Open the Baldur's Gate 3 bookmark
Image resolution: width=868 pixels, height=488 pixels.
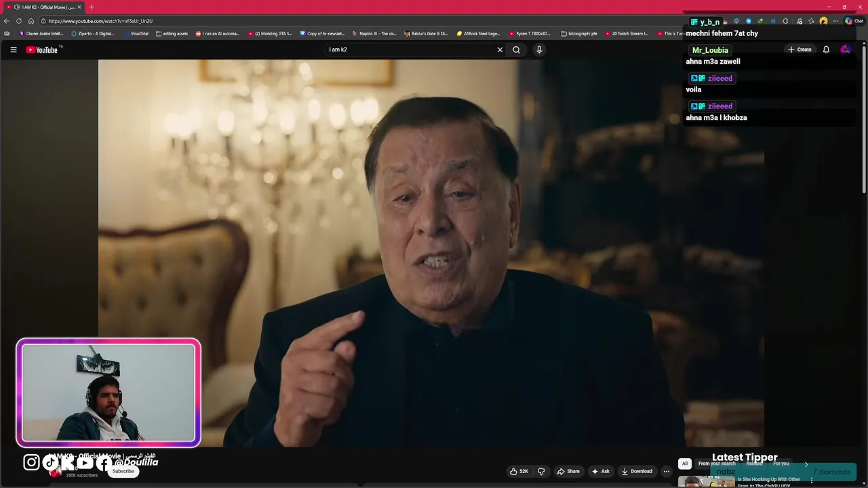point(426,33)
